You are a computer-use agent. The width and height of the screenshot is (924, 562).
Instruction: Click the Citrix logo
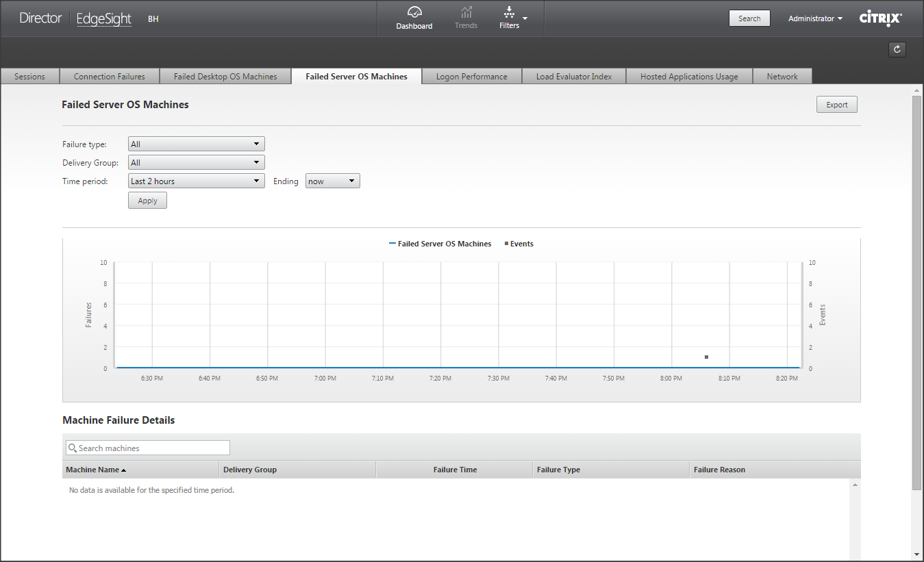coord(880,18)
